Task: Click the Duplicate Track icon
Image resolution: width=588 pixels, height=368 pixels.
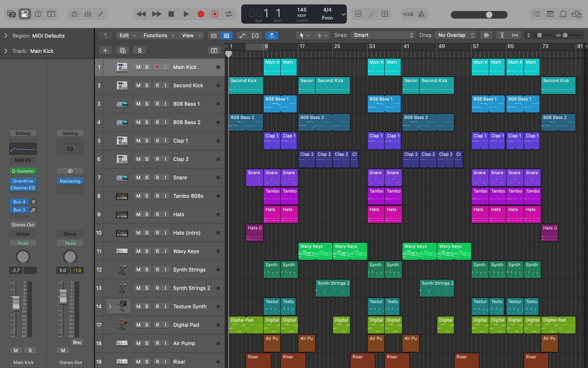Action: pos(123,50)
